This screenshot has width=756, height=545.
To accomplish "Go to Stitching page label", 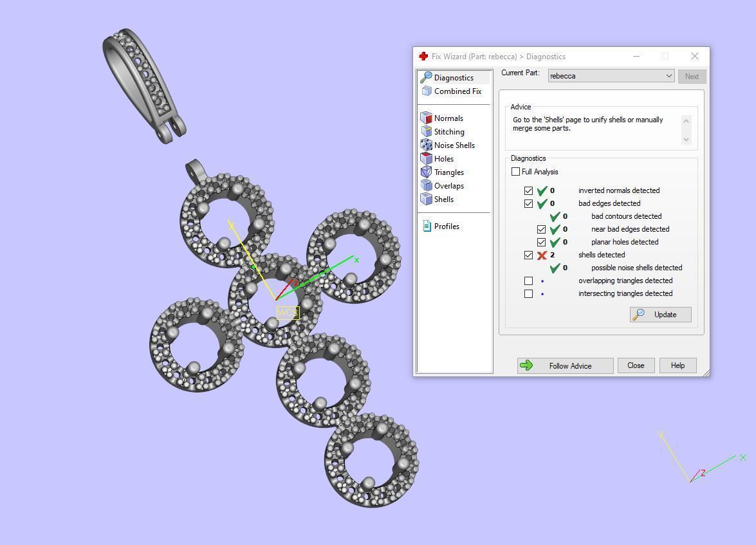I will coord(449,132).
